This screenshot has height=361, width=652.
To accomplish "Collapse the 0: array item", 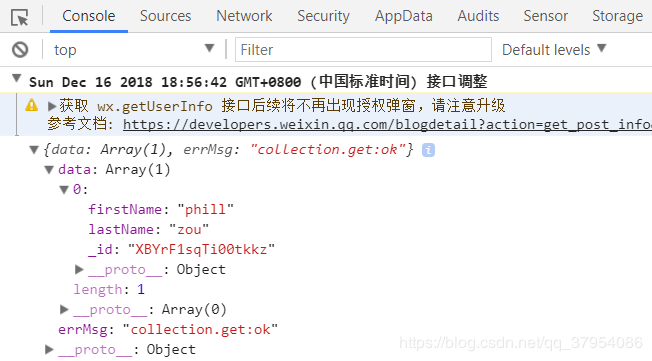I will click(64, 190).
